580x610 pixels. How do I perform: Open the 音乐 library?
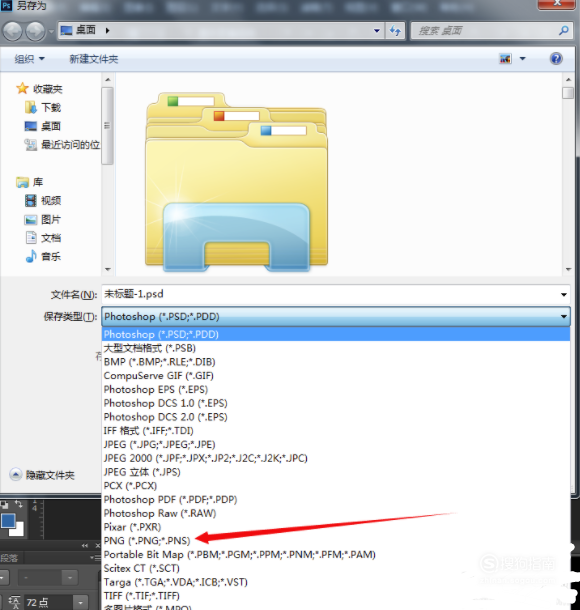coord(43,257)
